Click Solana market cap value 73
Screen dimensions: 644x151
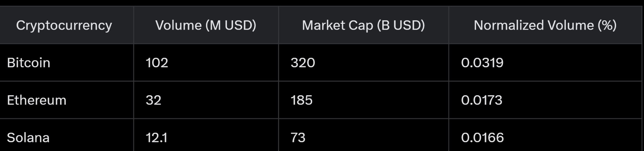298,137
